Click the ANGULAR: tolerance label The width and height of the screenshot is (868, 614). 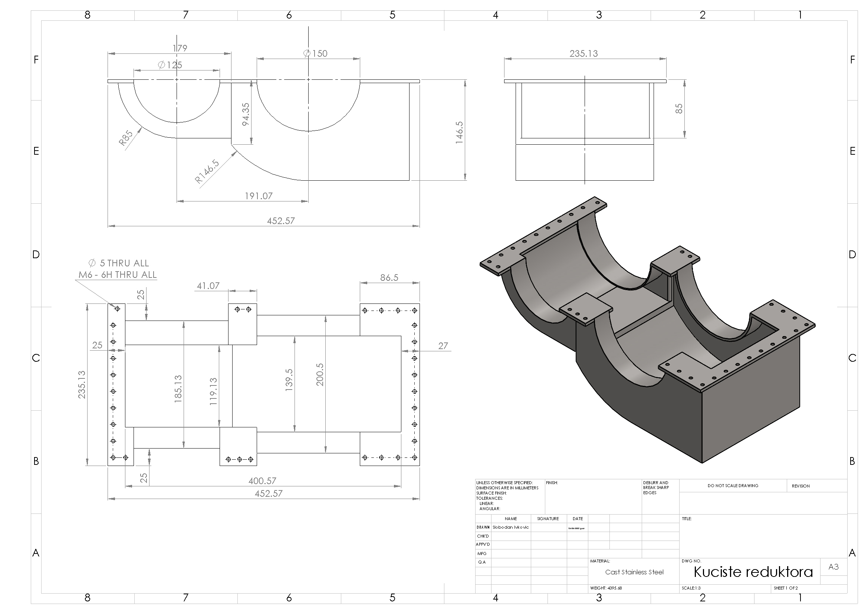point(490,509)
